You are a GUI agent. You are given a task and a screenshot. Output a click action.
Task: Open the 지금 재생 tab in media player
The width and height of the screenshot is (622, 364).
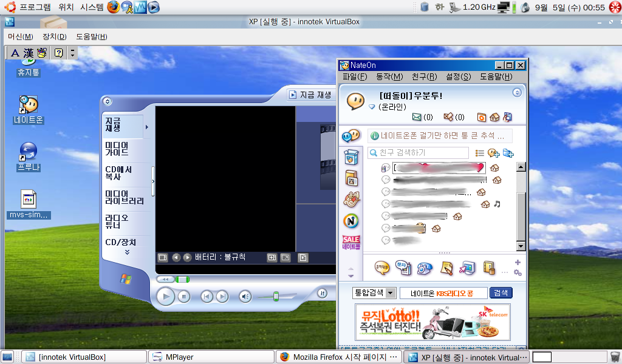[x=310, y=95]
